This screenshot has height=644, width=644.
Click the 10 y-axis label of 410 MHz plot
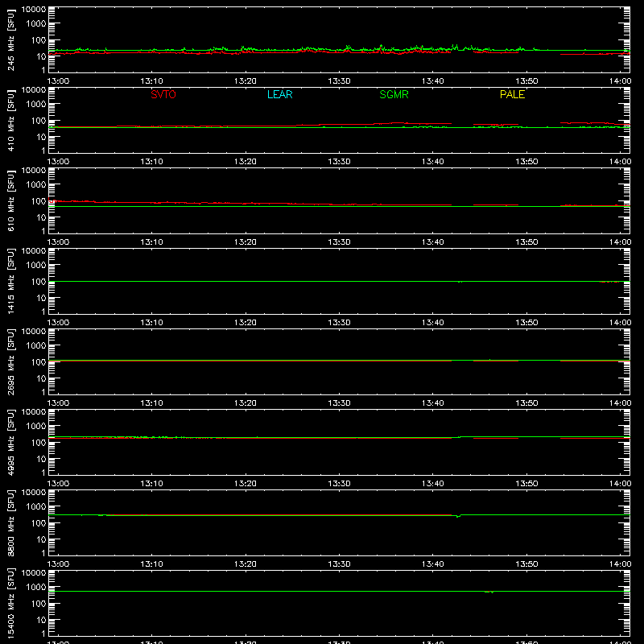click(42, 137)
